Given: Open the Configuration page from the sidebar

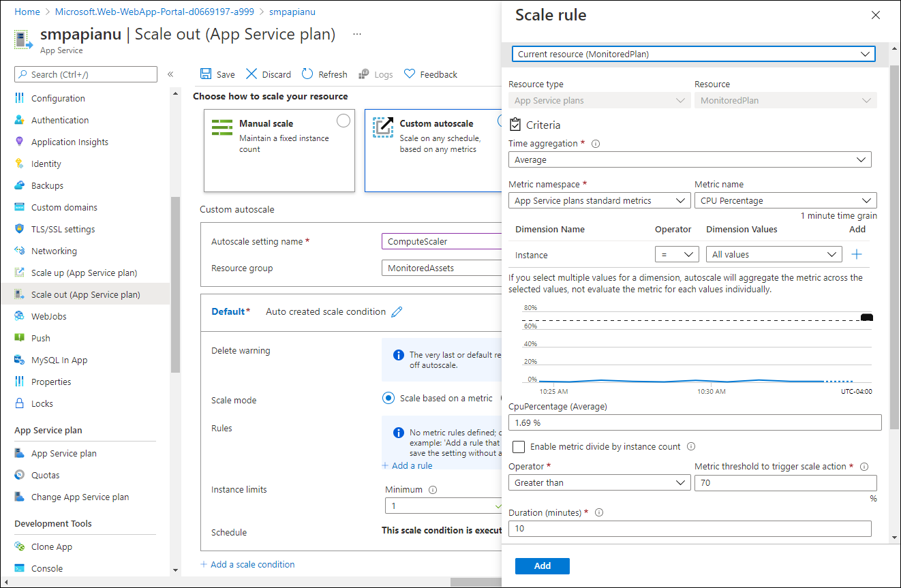Looking at the screenshot, I should (x=57, y=97).
